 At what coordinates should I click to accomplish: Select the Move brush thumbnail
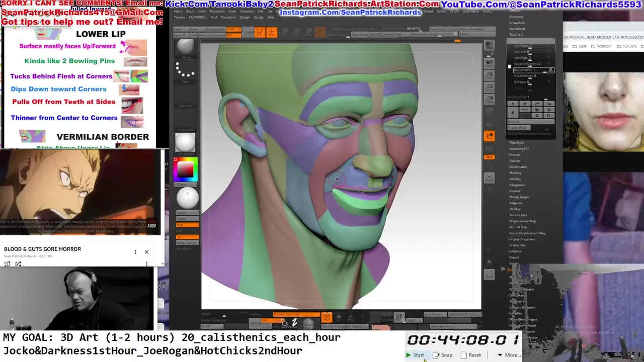pyautogui.click(x=186, y=49)
